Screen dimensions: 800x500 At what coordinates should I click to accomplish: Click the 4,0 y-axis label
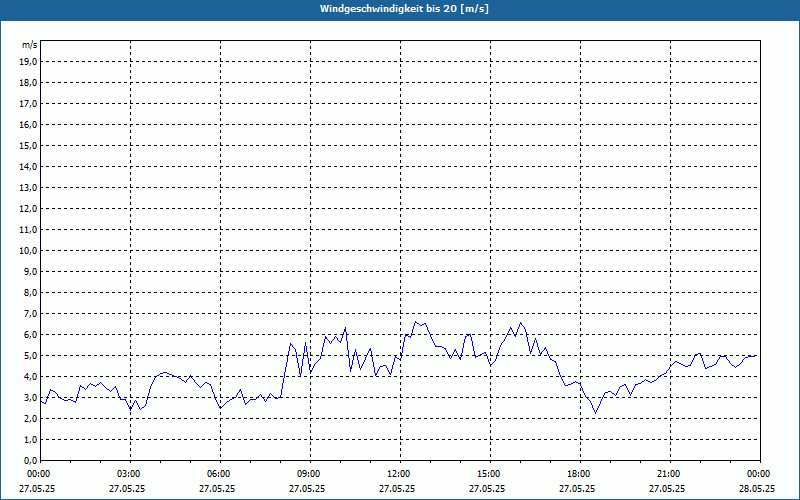(30, 377)
